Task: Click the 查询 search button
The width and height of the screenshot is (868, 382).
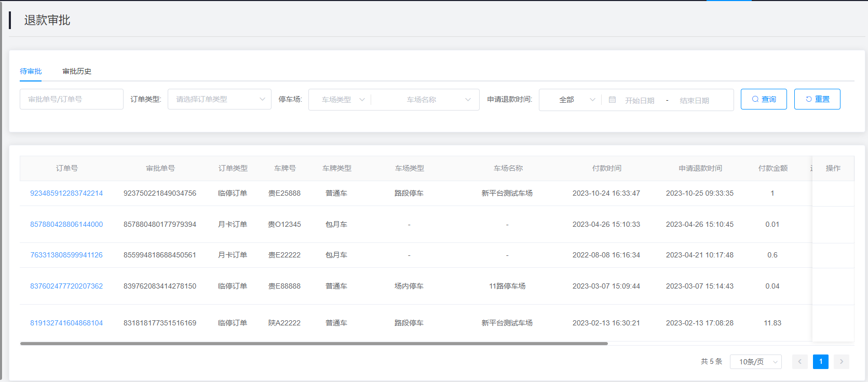Action: (x=763, y=99)
